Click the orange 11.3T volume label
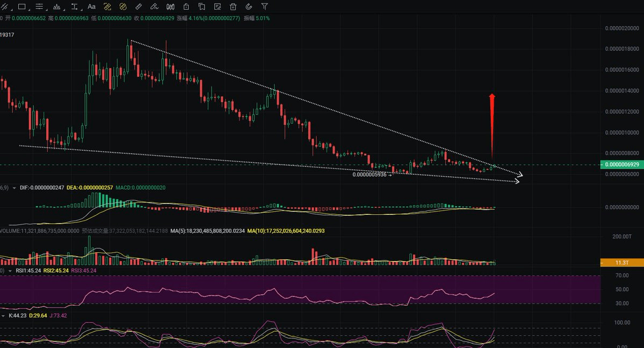The image size is (644, 348). 622,263
